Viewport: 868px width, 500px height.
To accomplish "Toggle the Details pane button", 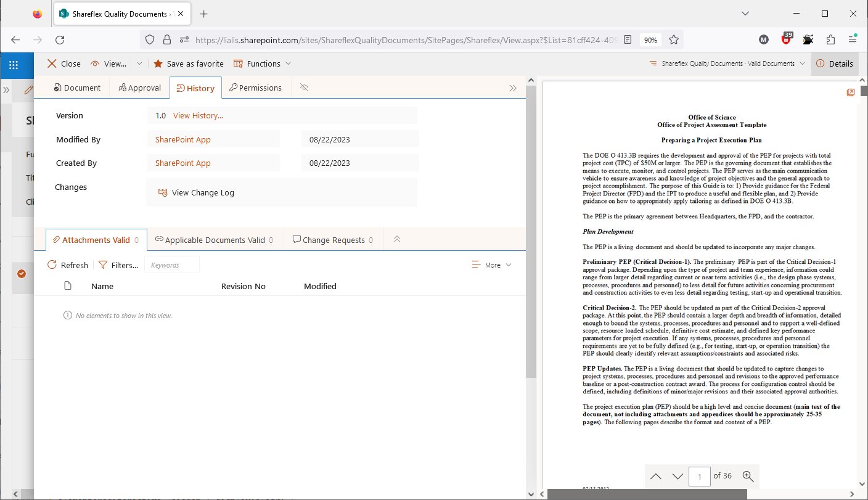I will tap(835, 64).
